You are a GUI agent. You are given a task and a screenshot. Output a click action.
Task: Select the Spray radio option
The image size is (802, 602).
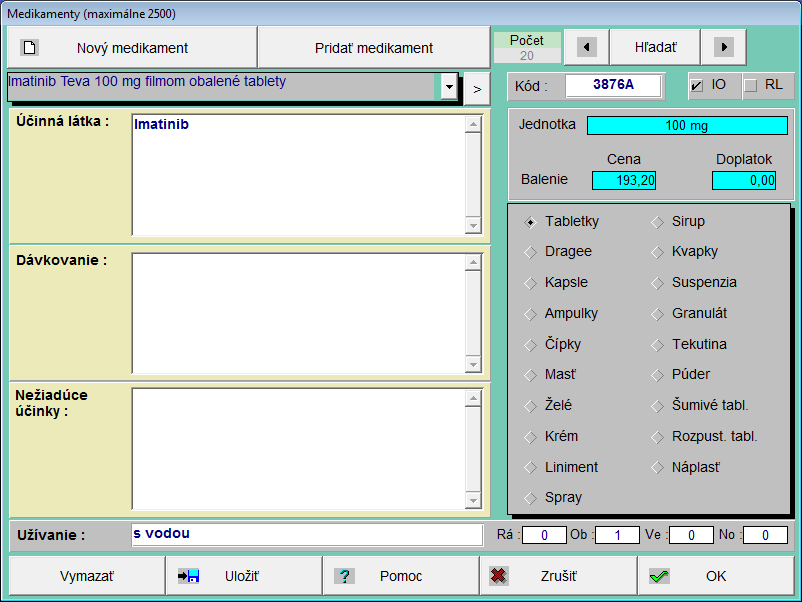pos(530,498)
